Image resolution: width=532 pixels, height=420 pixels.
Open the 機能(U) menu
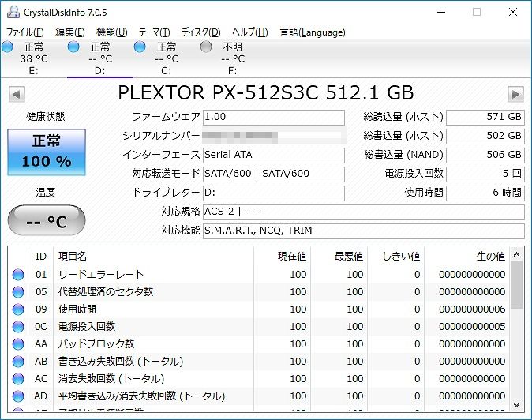click(111, 32)
